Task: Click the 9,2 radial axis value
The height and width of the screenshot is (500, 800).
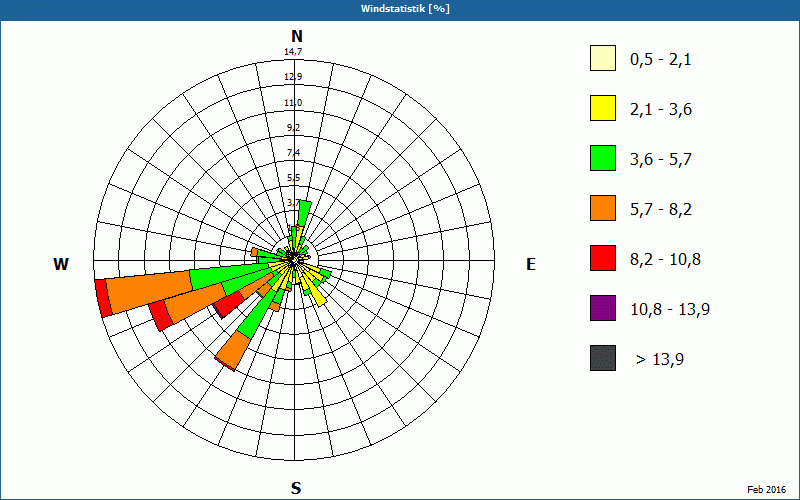Action: click(293, 128)
